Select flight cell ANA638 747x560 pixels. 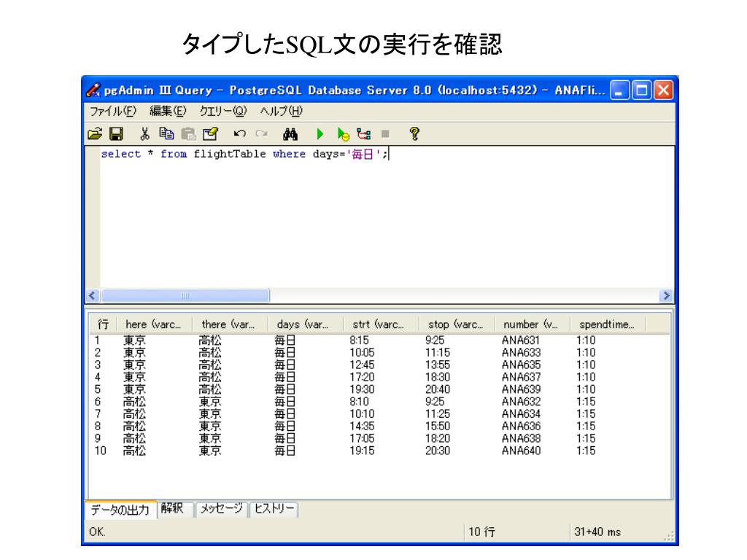[521, 438]
